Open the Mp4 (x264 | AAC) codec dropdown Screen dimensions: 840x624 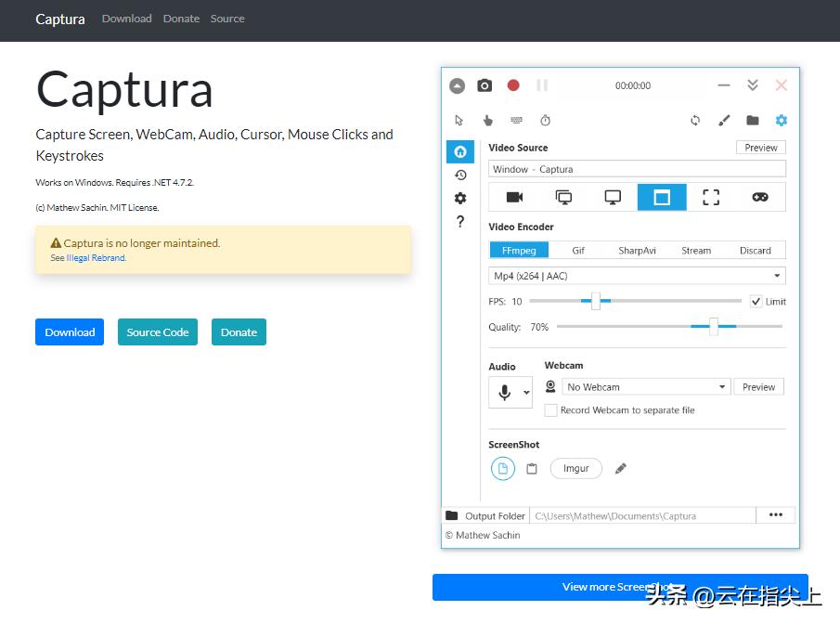pos(637,276)
